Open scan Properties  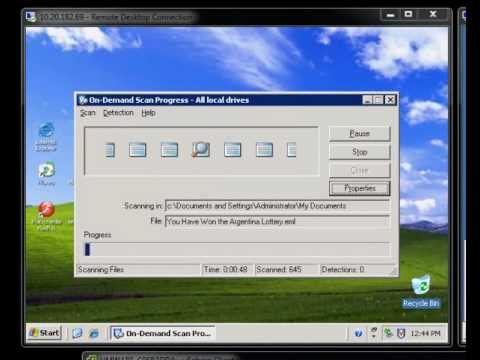[359, 188]
